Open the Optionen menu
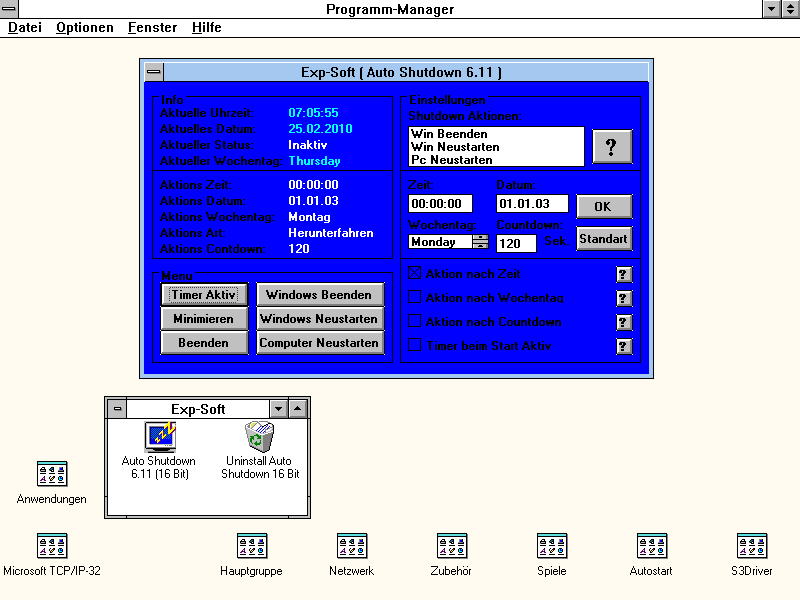Screen dimensions: 800x600 84,28
